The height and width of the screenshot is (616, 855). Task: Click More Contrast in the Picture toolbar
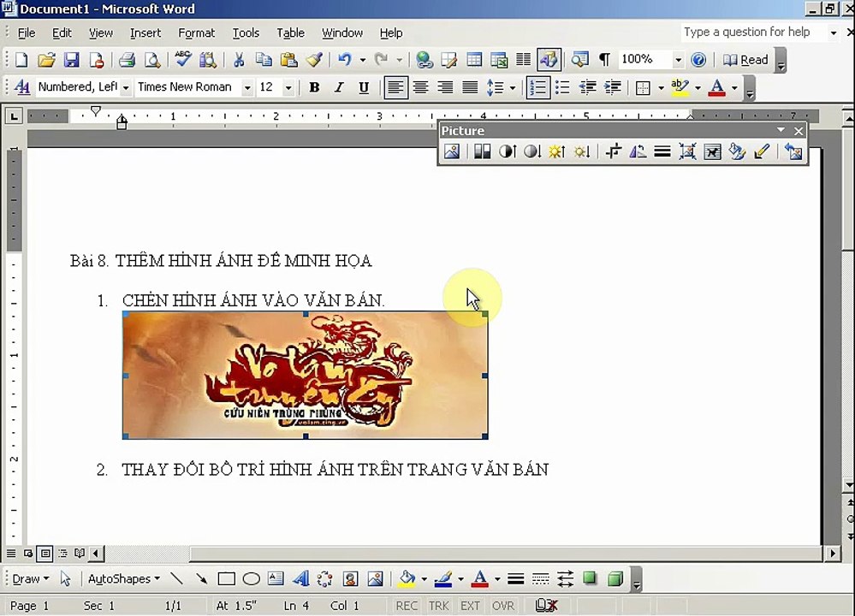(508, 151)
